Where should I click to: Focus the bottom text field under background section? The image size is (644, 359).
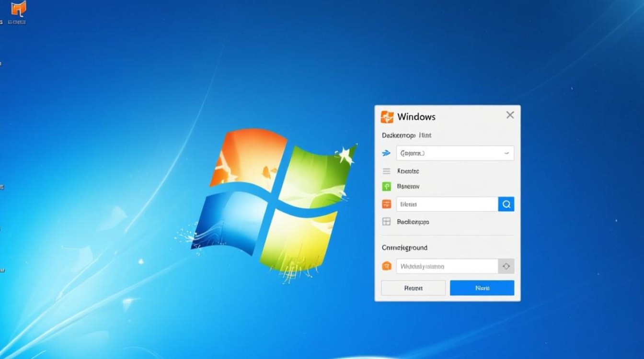447,266
